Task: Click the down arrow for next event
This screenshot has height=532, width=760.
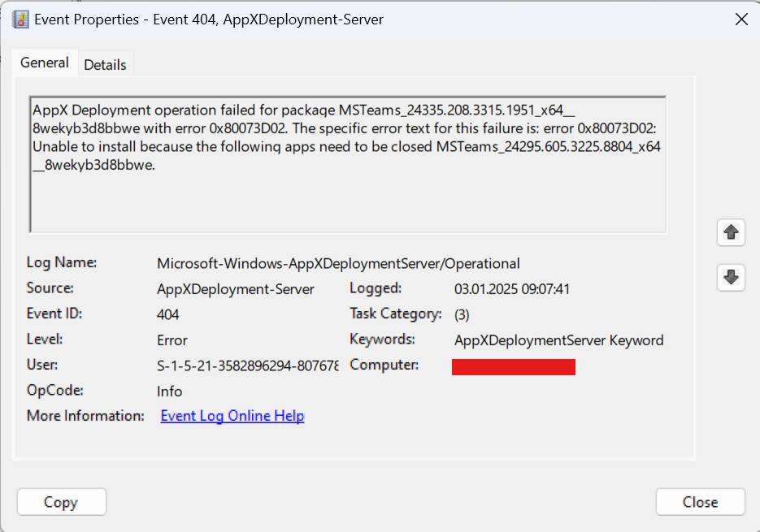Action: 731,277
